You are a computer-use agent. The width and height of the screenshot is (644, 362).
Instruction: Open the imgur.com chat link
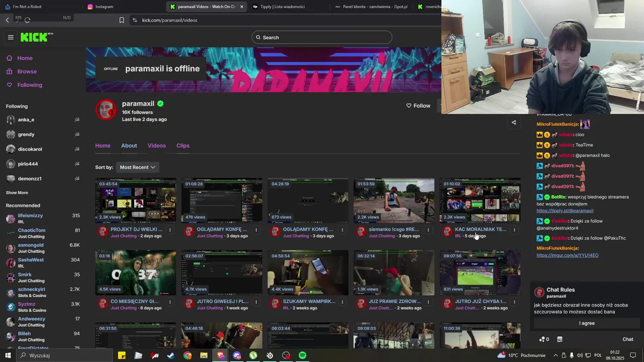[x=567, y=255]
